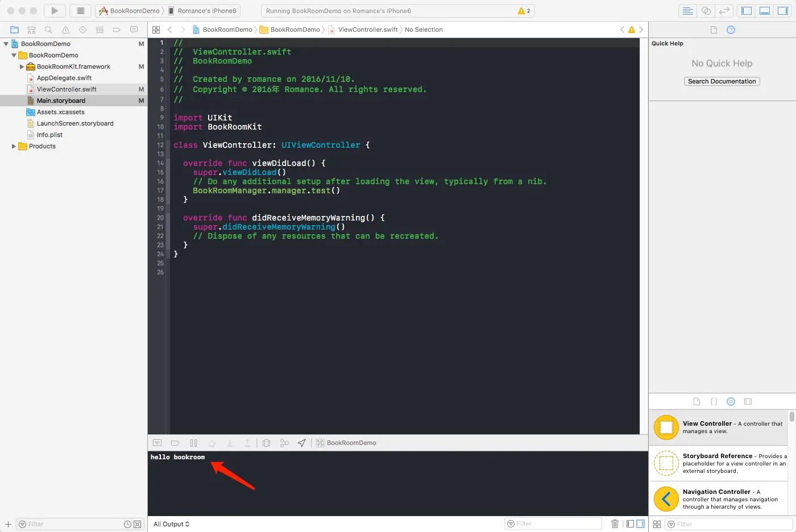Click the Debug View Hierarchy button
796x532 pixels.
266,443
